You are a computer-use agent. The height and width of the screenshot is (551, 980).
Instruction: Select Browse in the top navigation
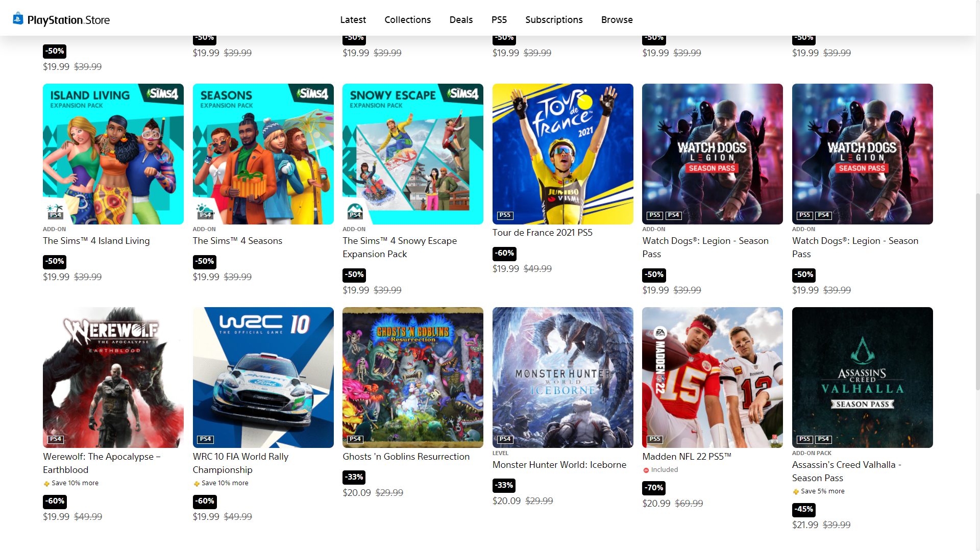(617, 19)
